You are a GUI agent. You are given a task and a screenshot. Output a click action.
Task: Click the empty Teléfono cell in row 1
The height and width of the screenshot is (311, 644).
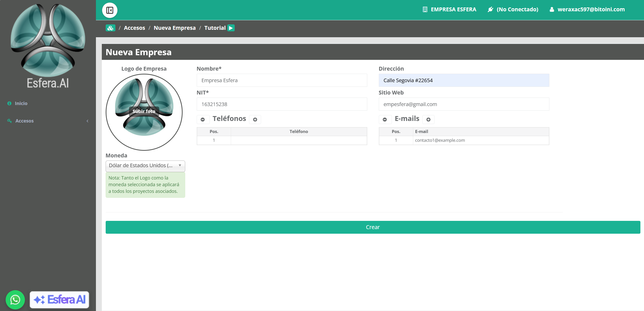point(299,140)
